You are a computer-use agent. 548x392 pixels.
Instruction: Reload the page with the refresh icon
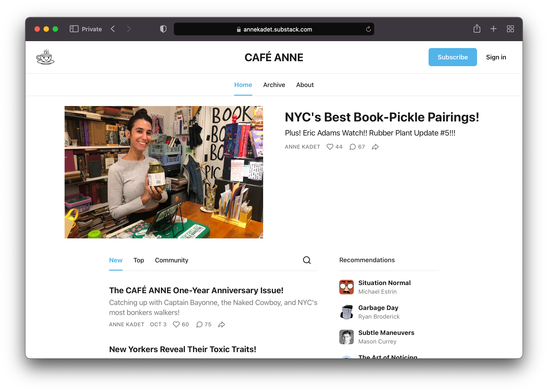pos(368,29)
